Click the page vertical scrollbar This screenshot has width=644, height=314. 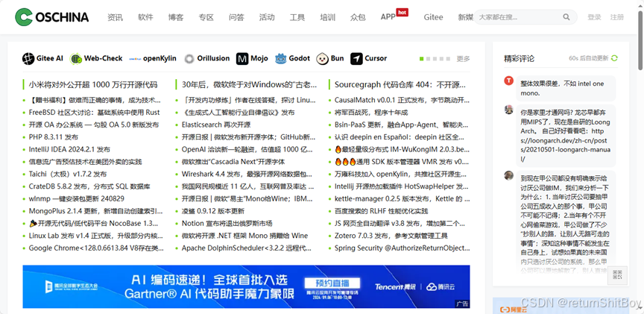click(x=640, y=41)
